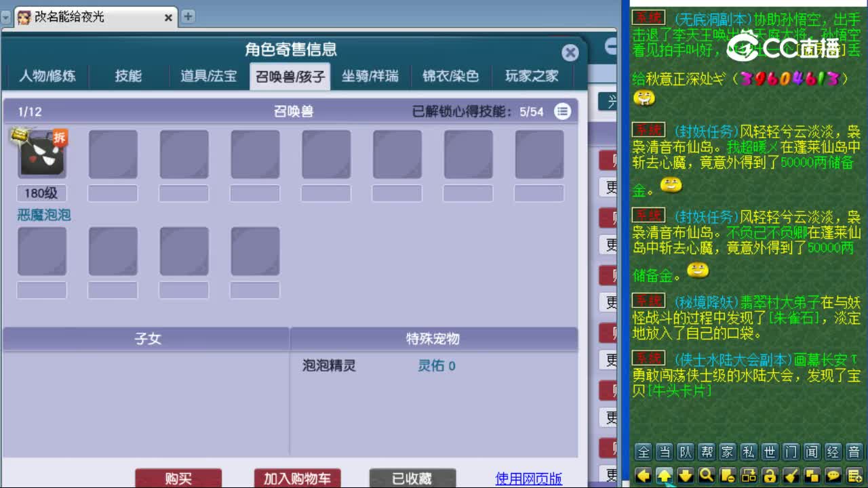Click the 灵佑 0 value

437,366
